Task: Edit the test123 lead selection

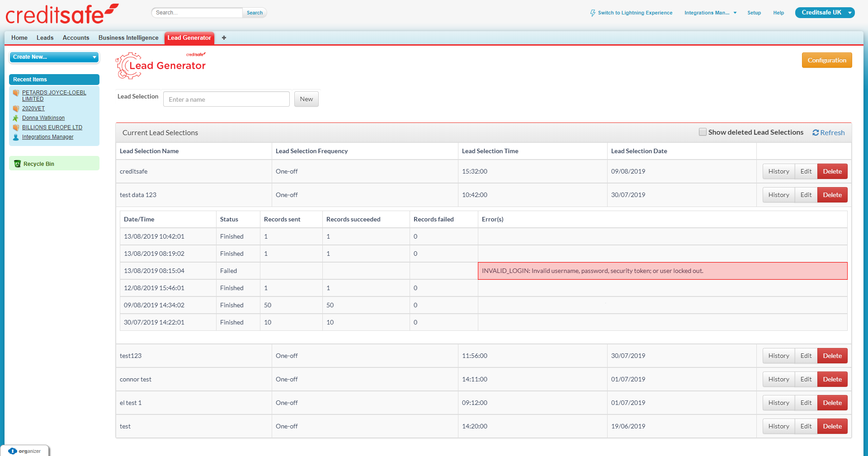Action: coord(806,356)
